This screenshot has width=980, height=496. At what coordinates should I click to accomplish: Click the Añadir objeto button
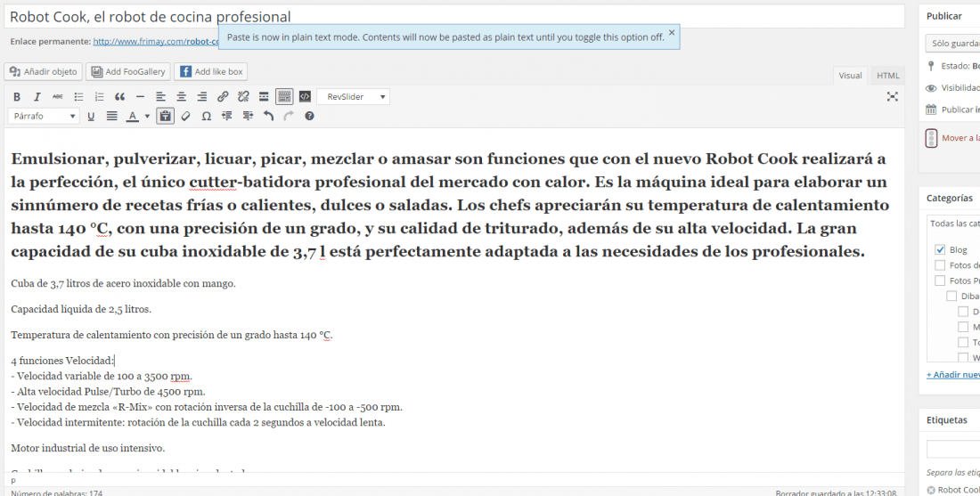point(44,72)
